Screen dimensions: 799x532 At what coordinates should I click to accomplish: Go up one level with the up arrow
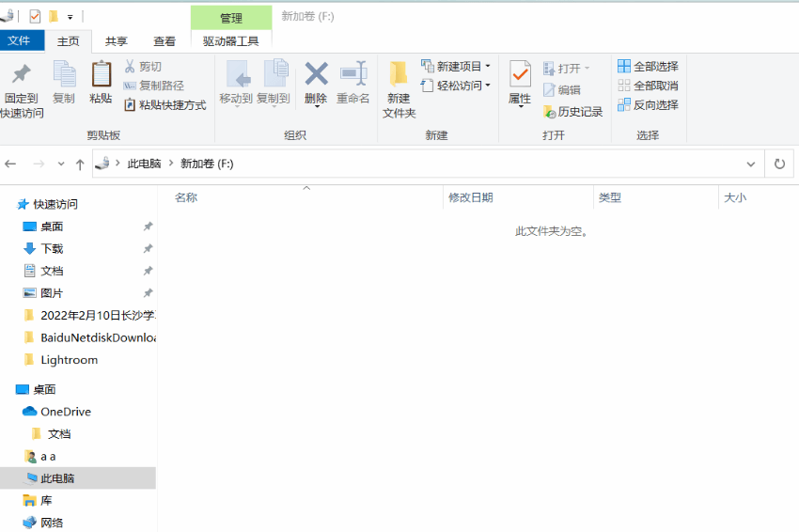click(80, 164)
